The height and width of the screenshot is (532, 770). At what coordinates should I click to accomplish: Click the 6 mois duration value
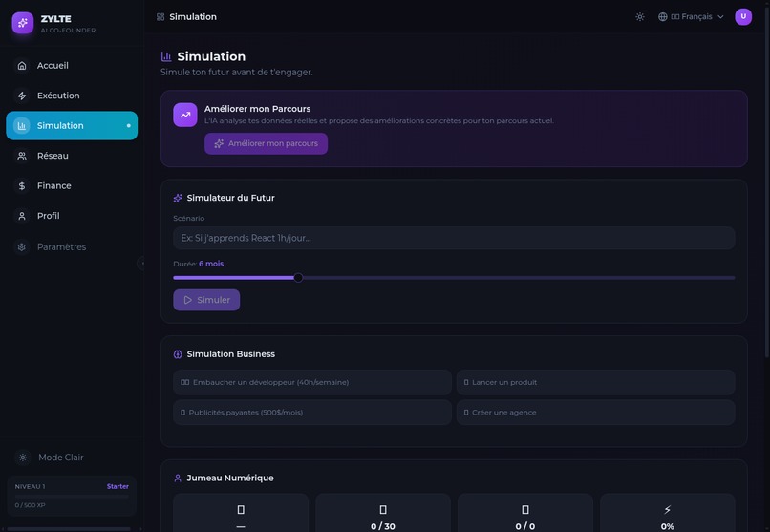click(x=211, y=264)
